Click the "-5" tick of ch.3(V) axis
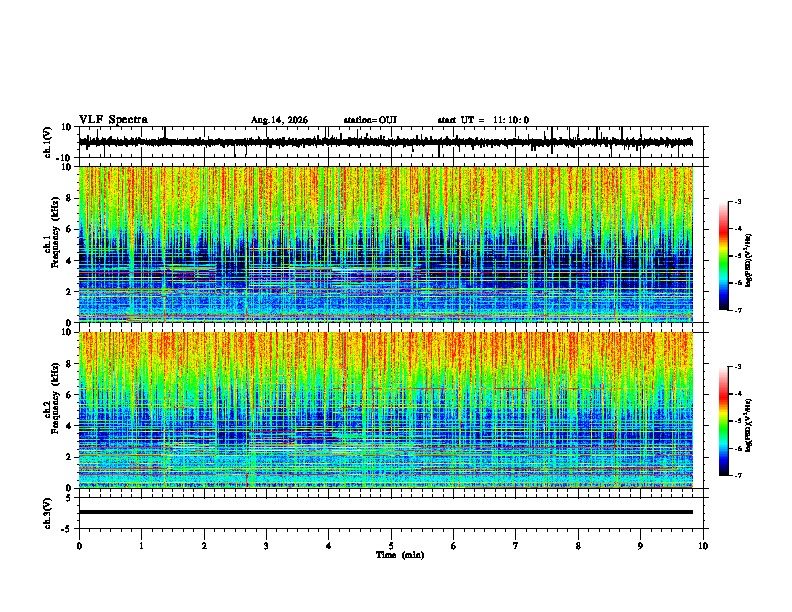Image resolution: width=792 pixels, height=612 pixels. (68, 529)
